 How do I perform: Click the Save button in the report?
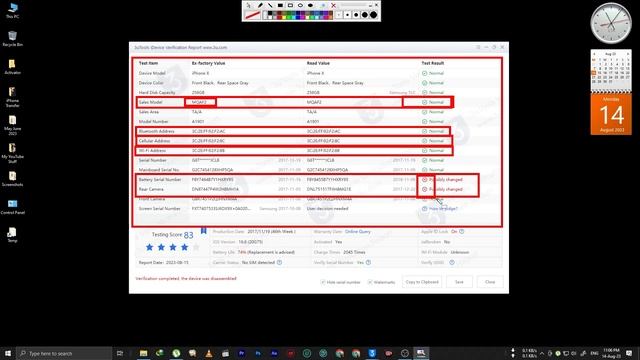click(x=459, y=282)
